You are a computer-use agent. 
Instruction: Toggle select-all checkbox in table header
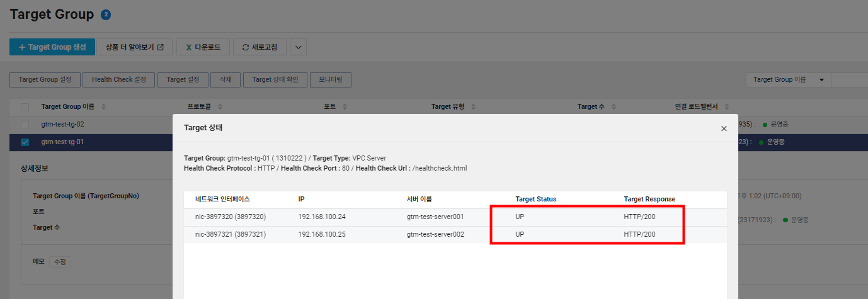[25, 107]
